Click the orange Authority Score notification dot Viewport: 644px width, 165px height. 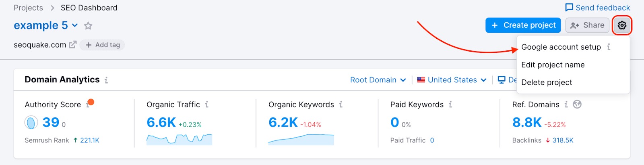click(91, 102)
